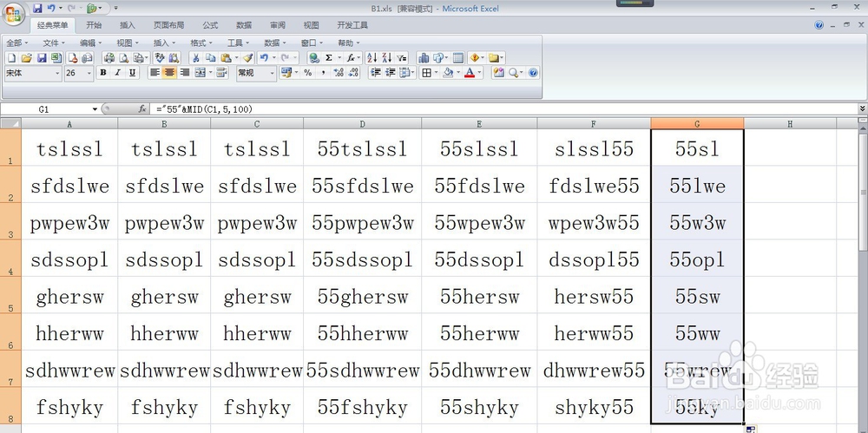Switch to the 开始 ribbon tab
This screenshot has height=433, width=868.
point(94,25)
